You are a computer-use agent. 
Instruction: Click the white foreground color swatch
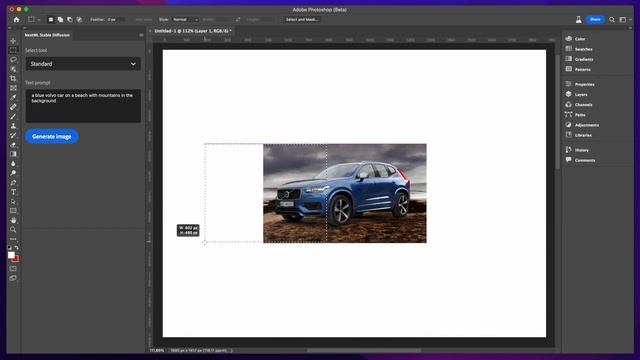pos(11,254)
